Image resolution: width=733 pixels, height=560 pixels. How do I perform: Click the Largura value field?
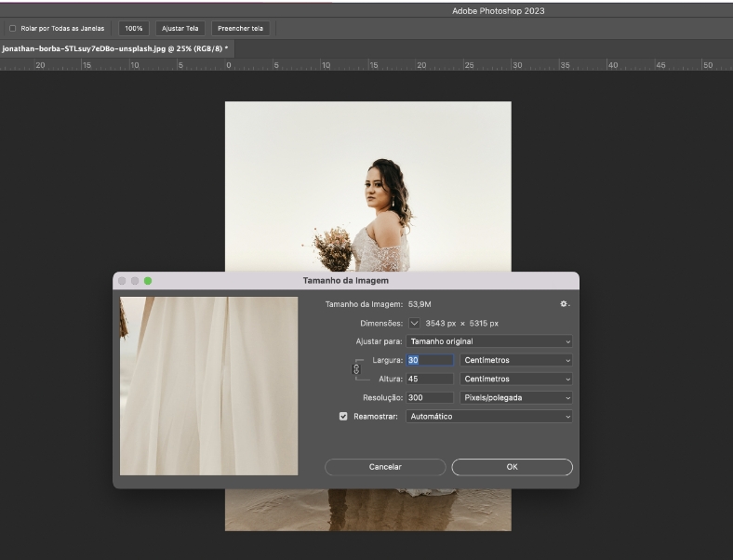point(430,360)
